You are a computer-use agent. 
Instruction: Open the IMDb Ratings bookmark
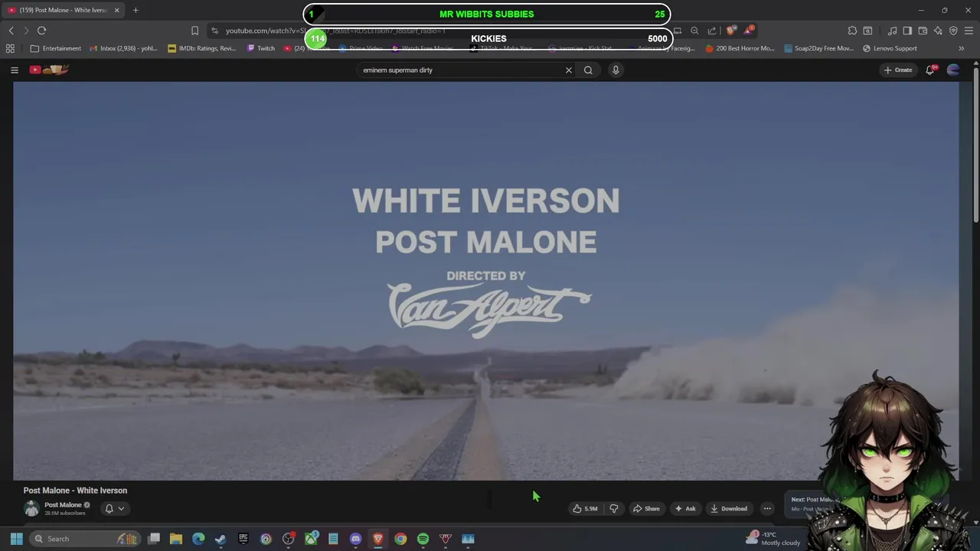pyautogui.click(x=202, y=48)
